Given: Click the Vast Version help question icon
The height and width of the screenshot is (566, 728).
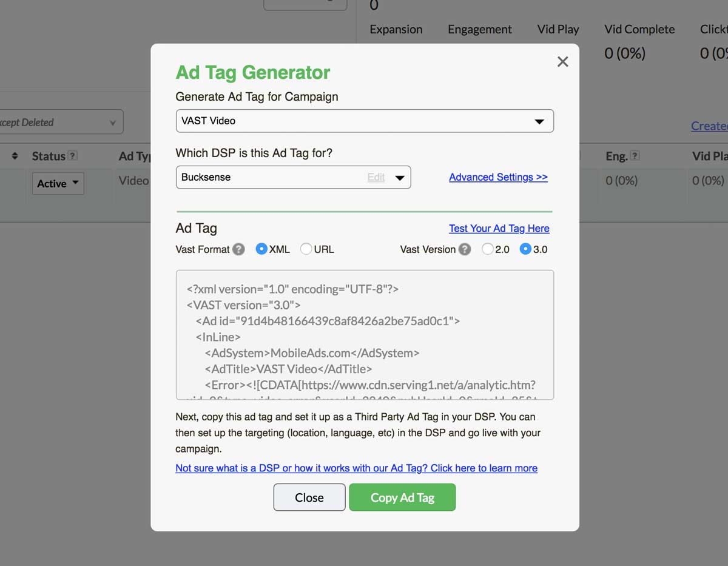Looking at the screenshot, I should coord(465,249).
